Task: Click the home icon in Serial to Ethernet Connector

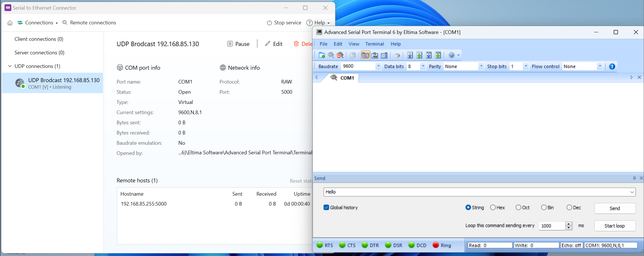Action: [10, 23]
